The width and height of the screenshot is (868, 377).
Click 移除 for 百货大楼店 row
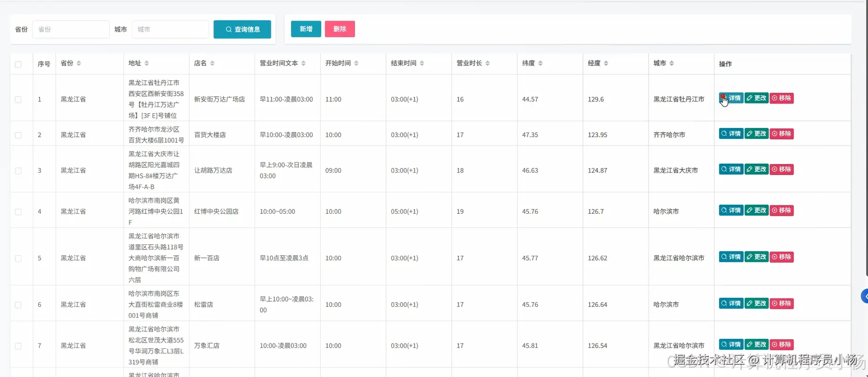point(782,134)
